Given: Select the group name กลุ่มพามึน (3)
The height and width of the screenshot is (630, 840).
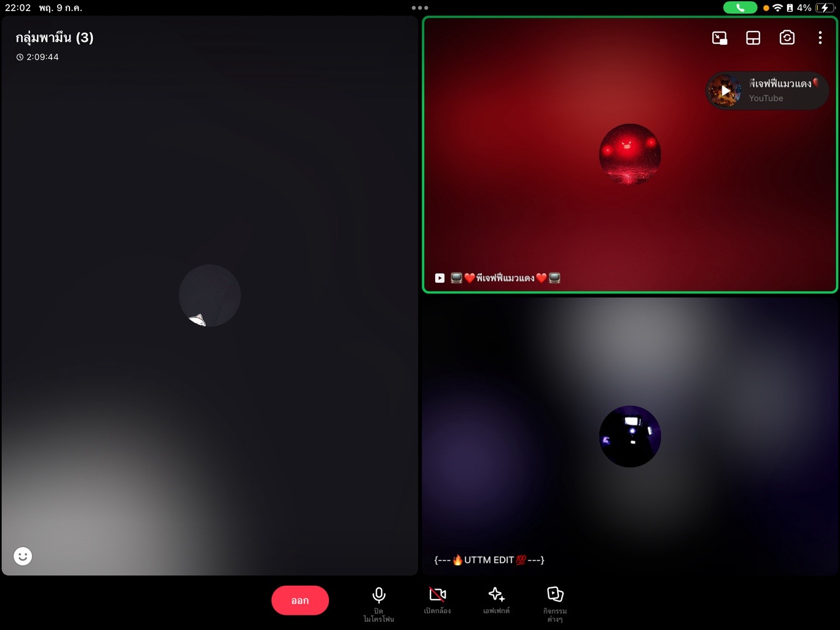Looking at the screenshot, I should (54, 38).
